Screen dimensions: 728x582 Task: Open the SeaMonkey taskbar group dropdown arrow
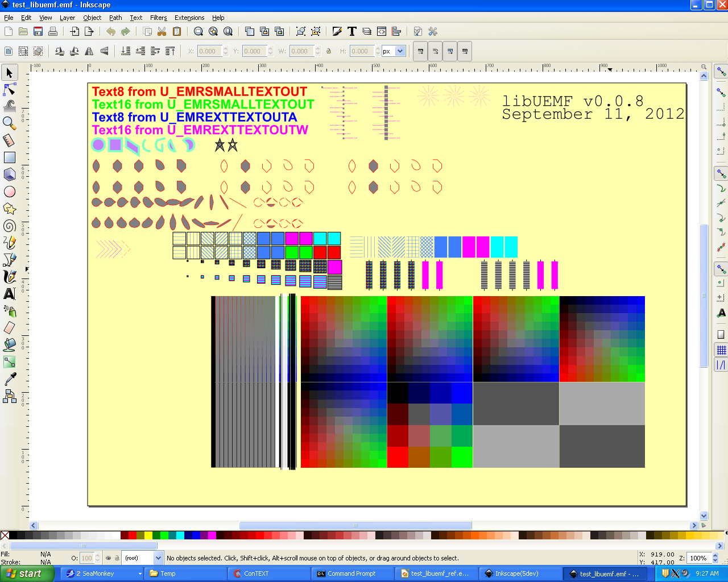point(140,574)
